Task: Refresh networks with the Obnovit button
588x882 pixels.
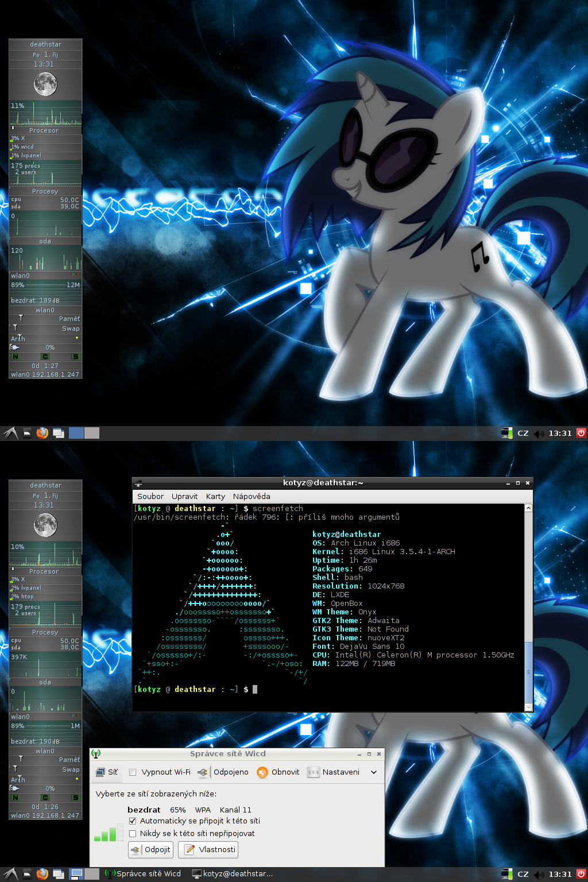Action: tap(278, 772)
